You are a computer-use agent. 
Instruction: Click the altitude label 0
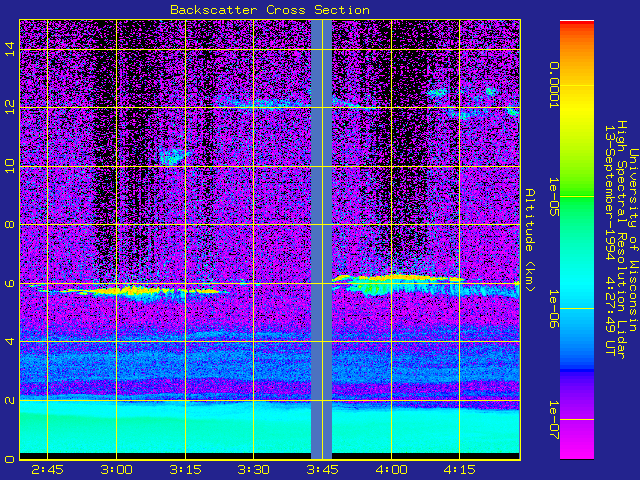10,459
